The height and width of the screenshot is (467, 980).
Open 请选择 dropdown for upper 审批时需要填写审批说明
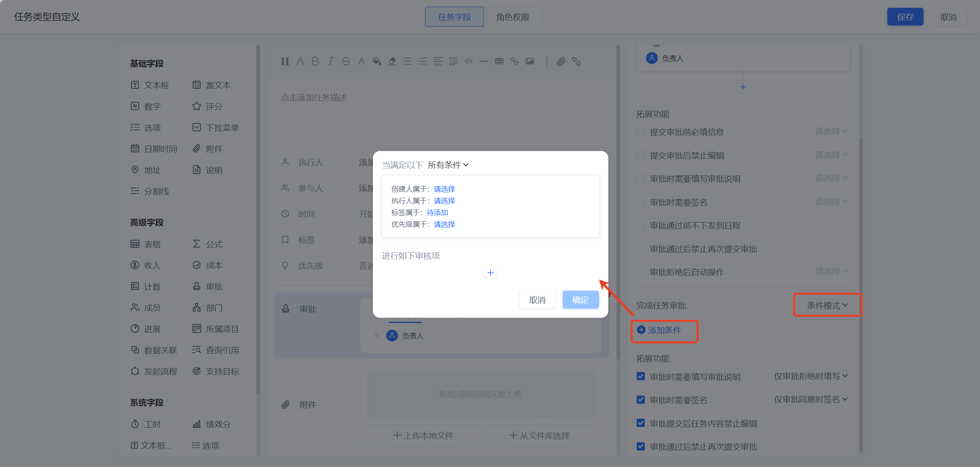832,178
